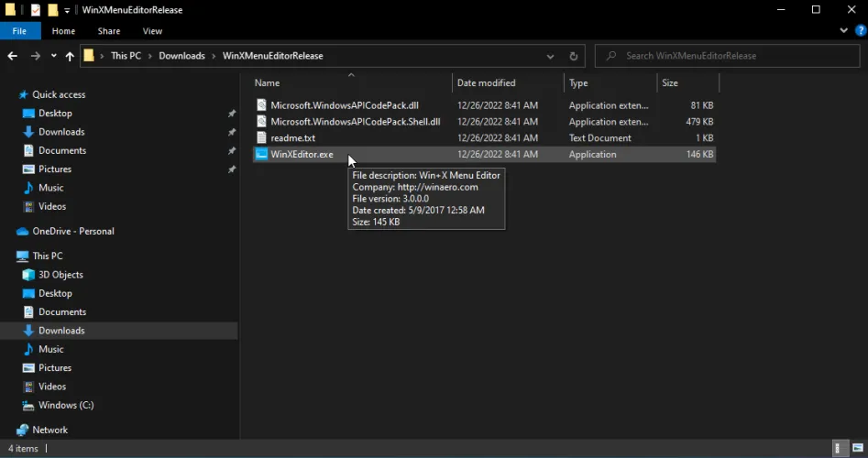Switch to large thumbnails view in status bar
Image resolution: width=868 pixels, height=458 pixels.
856,449
